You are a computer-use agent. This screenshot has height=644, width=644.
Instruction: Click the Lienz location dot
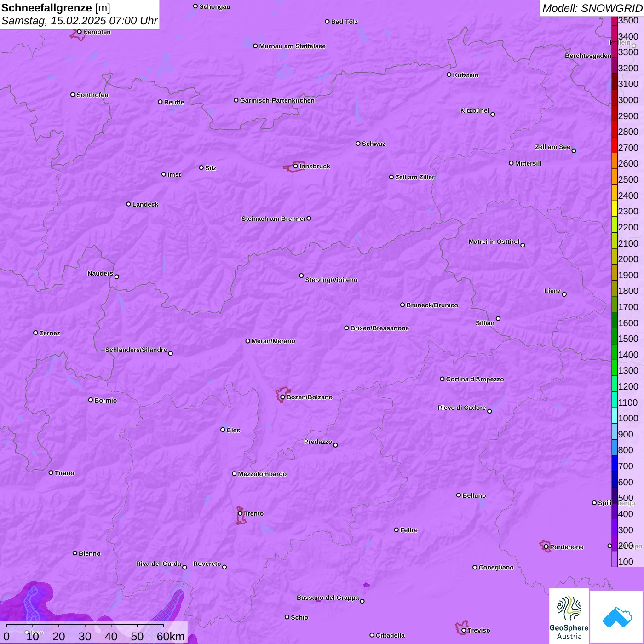tap(564, 294)
